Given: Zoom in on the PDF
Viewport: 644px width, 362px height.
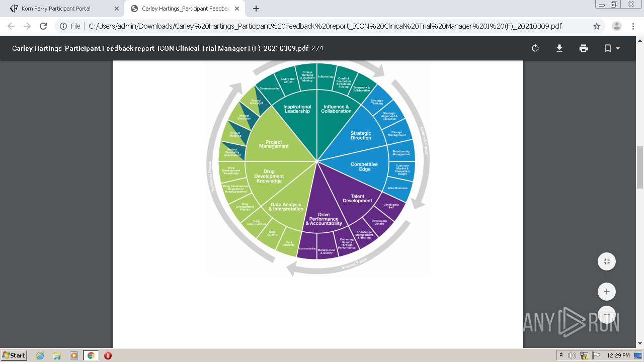Looking at the screenshot, I should [607, 292].
